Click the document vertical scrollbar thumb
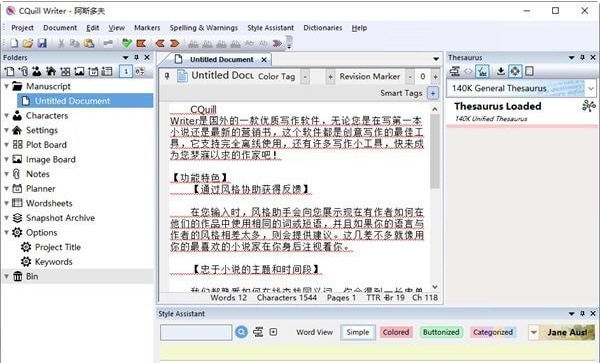Image resolution: width=603 pixels, height=363 pixels. point(435,151)
